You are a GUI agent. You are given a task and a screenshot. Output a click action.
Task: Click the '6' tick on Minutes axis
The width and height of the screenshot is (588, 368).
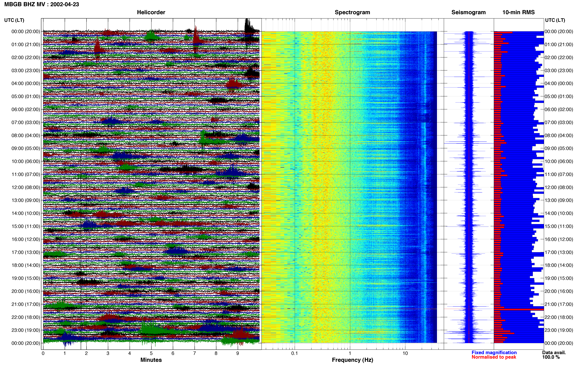click(x=173, y=353)
